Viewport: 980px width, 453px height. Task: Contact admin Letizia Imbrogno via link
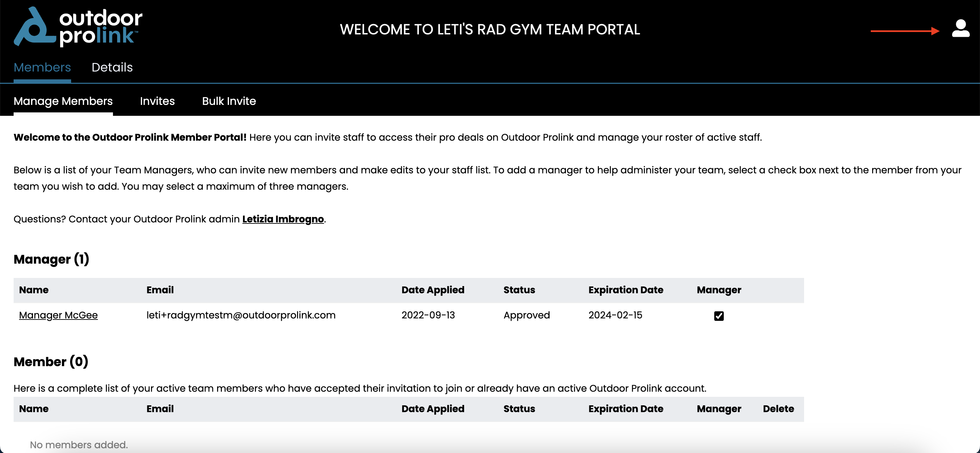click(x=283, y=219)
